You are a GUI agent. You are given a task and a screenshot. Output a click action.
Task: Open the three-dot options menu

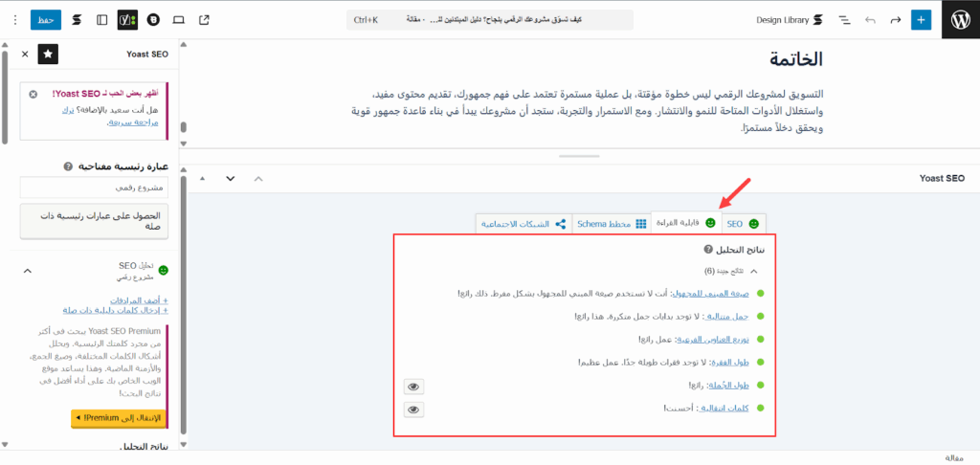coord(14,19)
